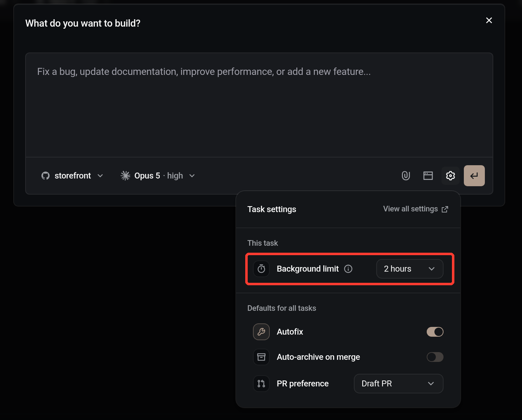Image resolution: width=522 pixels, height=420 pixels.
Task: Click the info icon beside Background limit
Action: tap(348, 269)
